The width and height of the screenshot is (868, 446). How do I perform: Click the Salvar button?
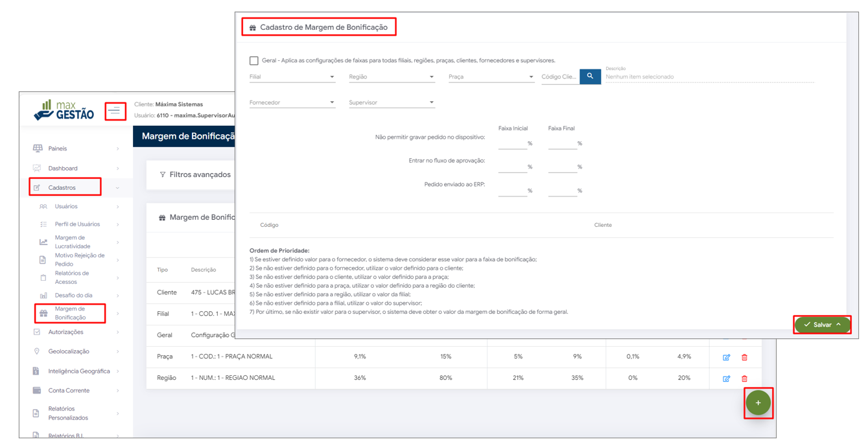822,325
